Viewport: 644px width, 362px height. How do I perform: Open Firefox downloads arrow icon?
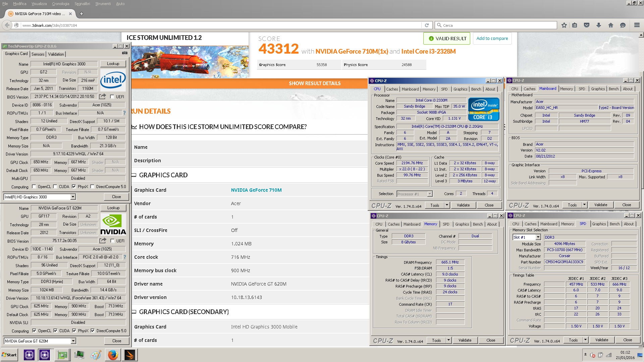[x=599, y=25]
